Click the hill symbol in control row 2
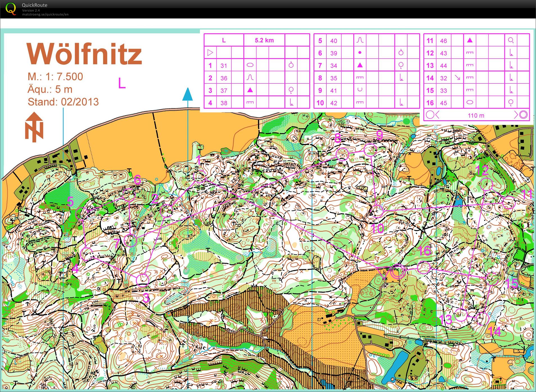536x392 pixels. point(250,78)
